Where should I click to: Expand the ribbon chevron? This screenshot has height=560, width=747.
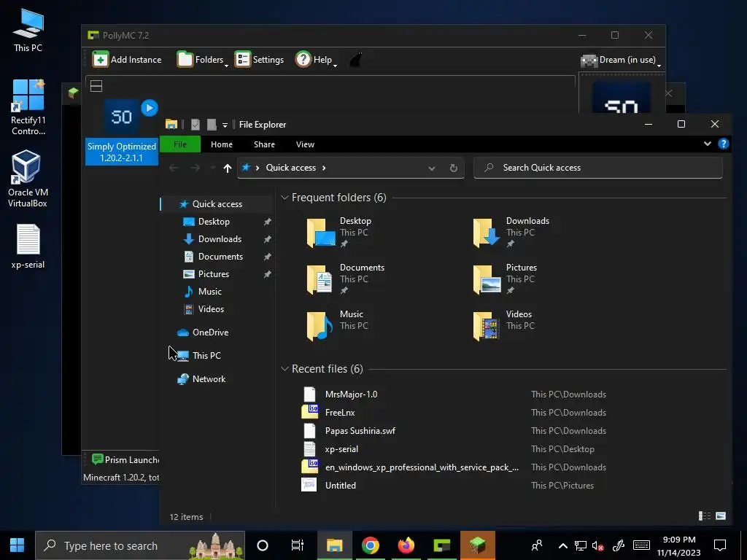pos(708,144)
